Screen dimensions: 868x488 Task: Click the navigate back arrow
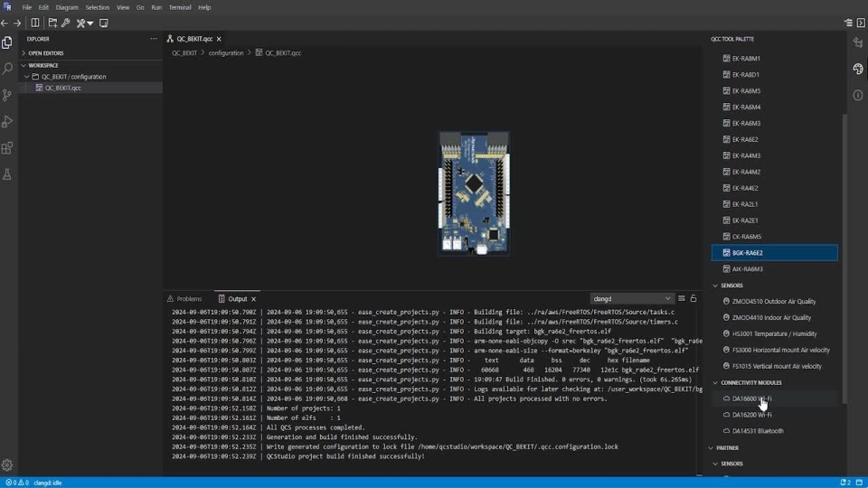point(5,23)
